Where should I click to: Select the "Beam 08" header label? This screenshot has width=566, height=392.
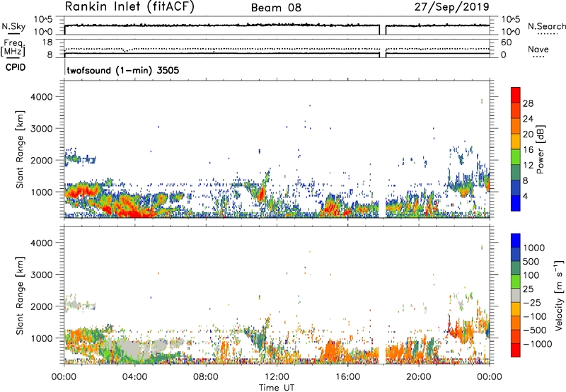pos(276,8)
